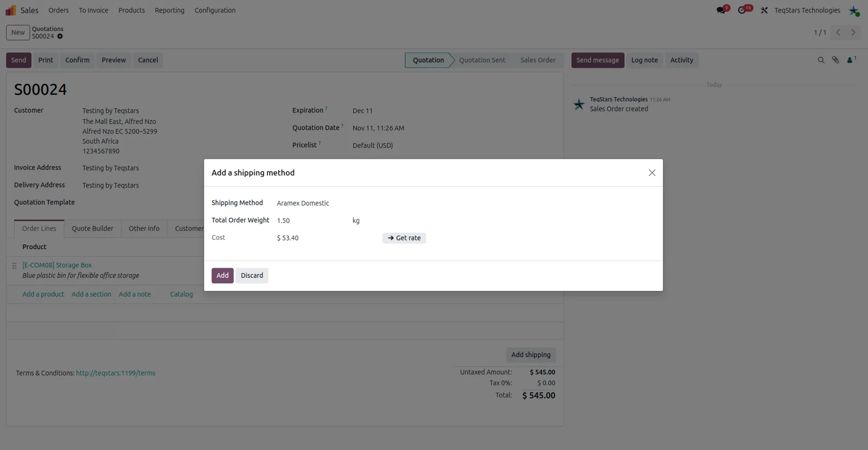
Task: Grab the Storage Box row drag handle
Action: point(14,265)
